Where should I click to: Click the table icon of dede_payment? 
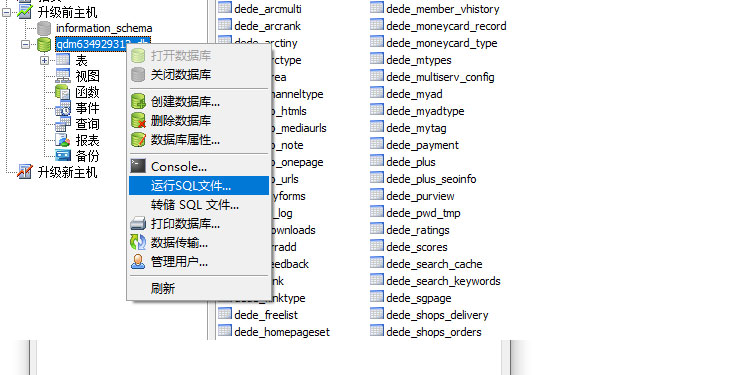pyautogui.click(x=376, y=144)
